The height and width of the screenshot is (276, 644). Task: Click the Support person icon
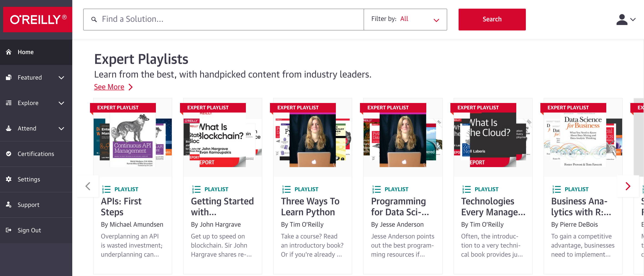(9, 205)
